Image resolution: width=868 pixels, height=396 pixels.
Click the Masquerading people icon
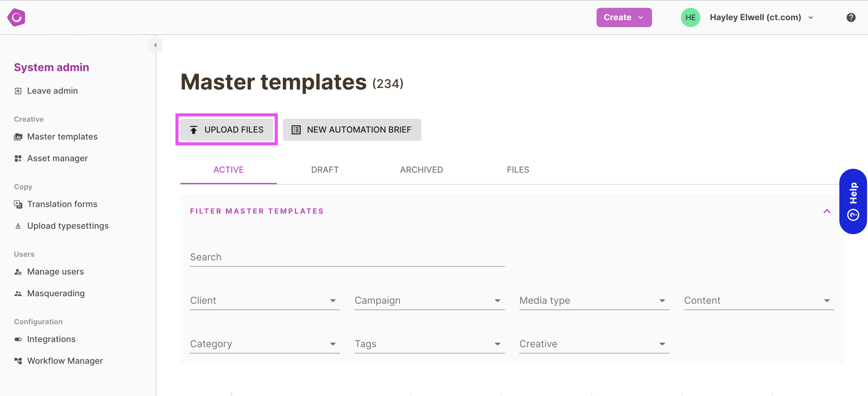click(x=18, y=293)
